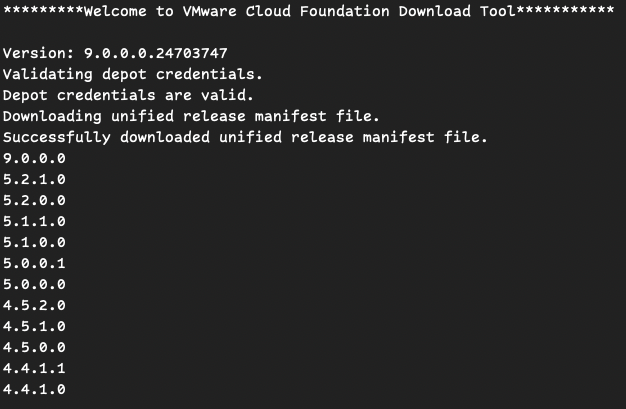Select the 4.4.1.0 version entry
Screen dimensions: 626x409
tap(34, 389)
